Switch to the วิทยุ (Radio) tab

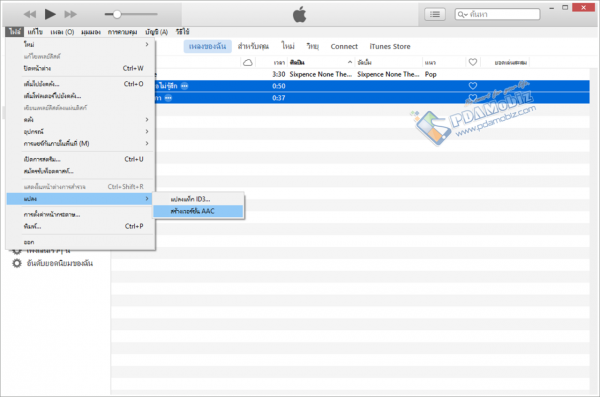313,46
